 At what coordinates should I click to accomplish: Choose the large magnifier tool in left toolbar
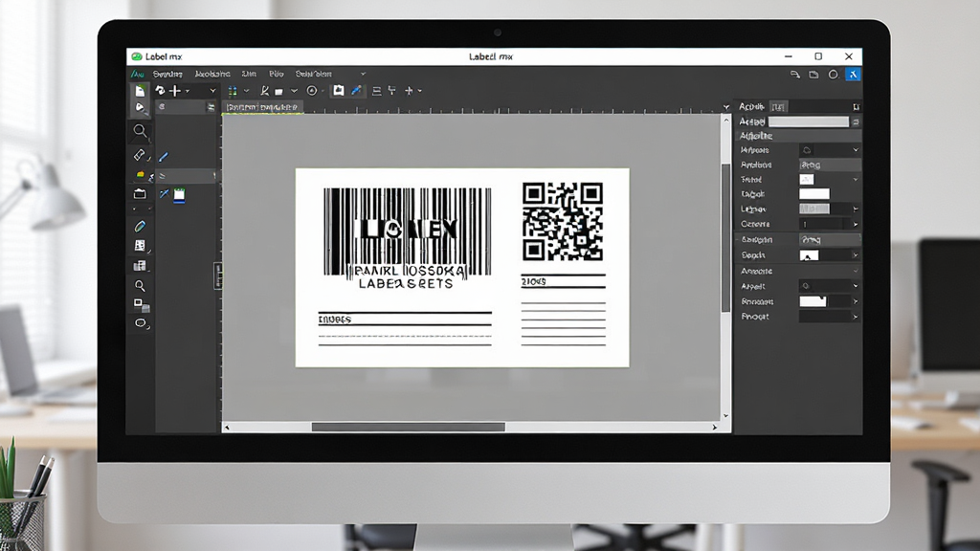140,131
